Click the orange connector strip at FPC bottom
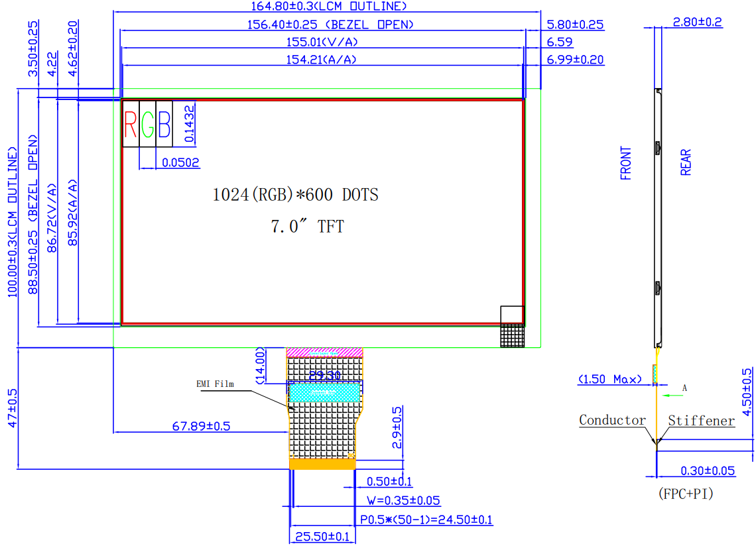This screenshot has height=546, width=756. coord(322,464)
